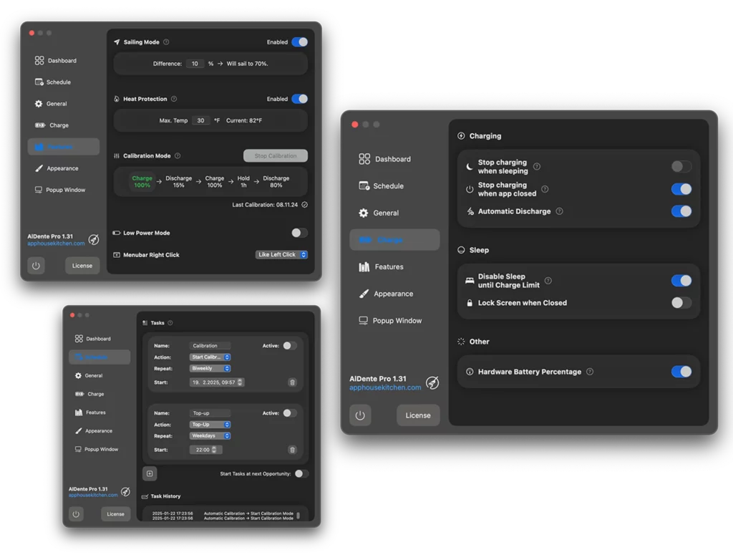Open Popup Window tab in the Charging settings window
This screenshot has height=560, width=733.
coord(397,321)
